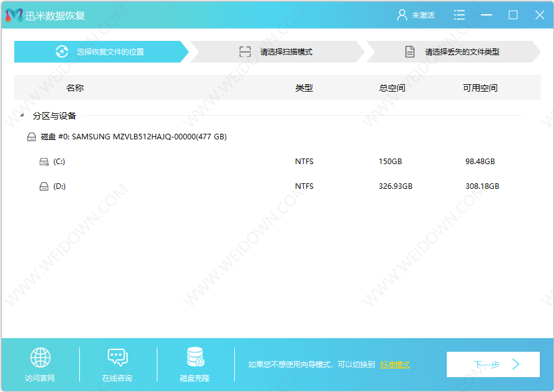
Task: Open 在线咨询 chat icon
Action: tap(118, 357)
